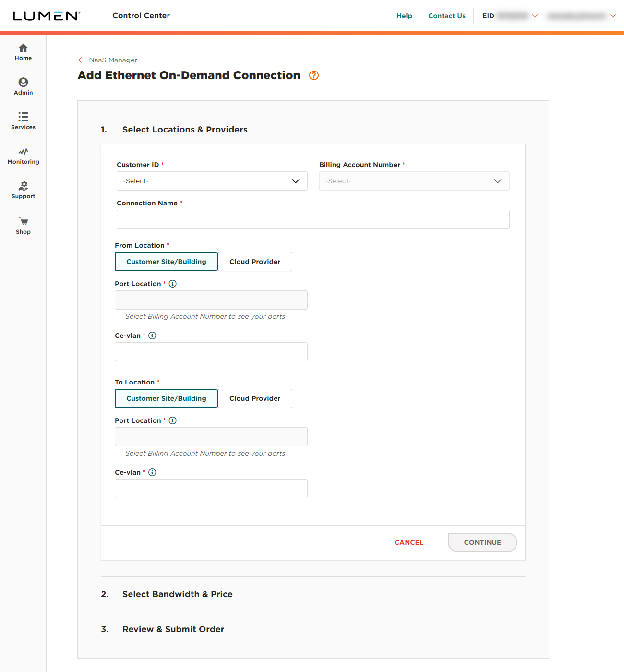Select Cloud Provider for From Location
Viewport: 624px width, 672px height.
pos(255,262)
